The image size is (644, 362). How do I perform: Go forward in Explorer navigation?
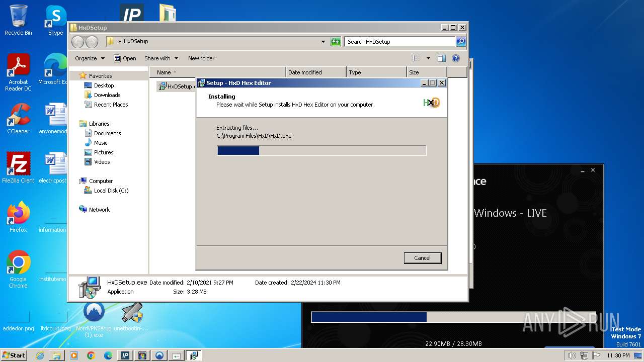coord(92,42)
